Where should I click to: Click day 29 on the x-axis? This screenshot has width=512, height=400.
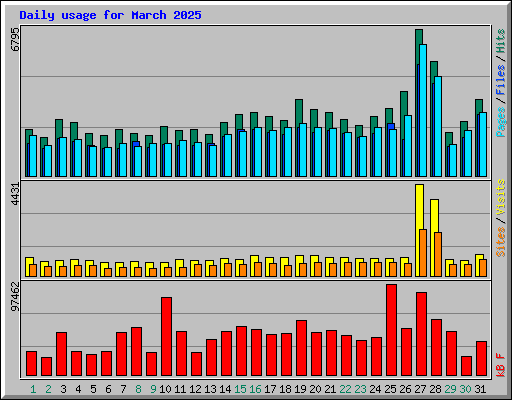click(x=450, y=389)
